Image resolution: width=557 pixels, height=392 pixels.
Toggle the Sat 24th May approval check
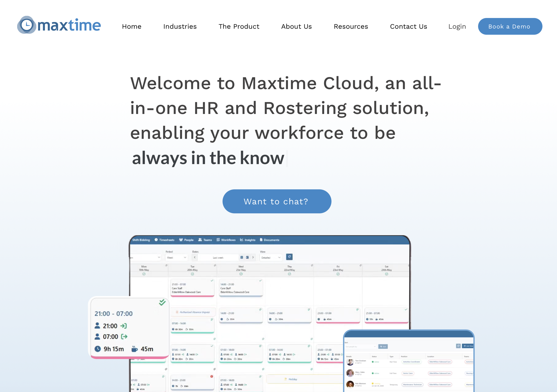coord(387,274)
